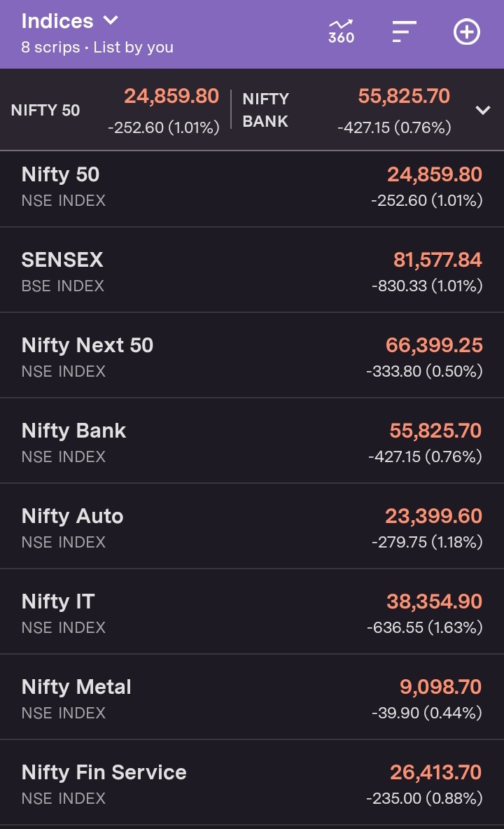
Task: Open the SENSEX BSE index row
Action: (x=252, y=270)
